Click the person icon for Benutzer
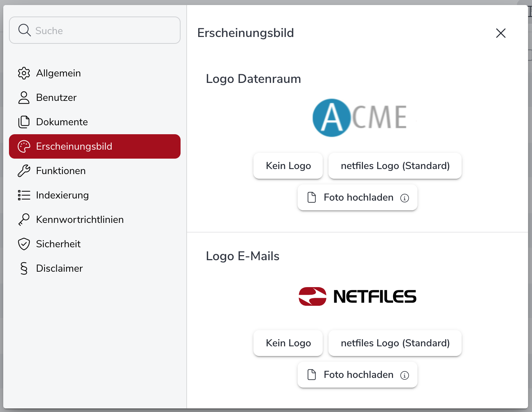This screenshot has height=412, width=532. tap(24, 98)
